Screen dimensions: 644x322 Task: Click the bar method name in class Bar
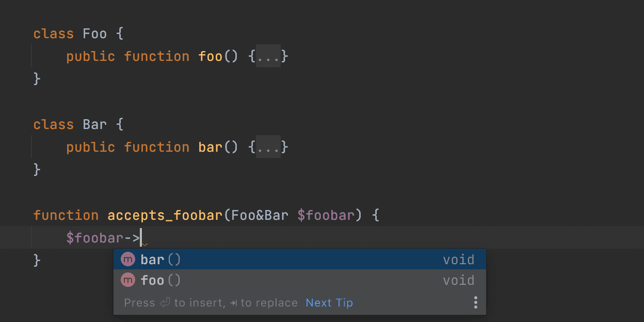click(211, 147)
